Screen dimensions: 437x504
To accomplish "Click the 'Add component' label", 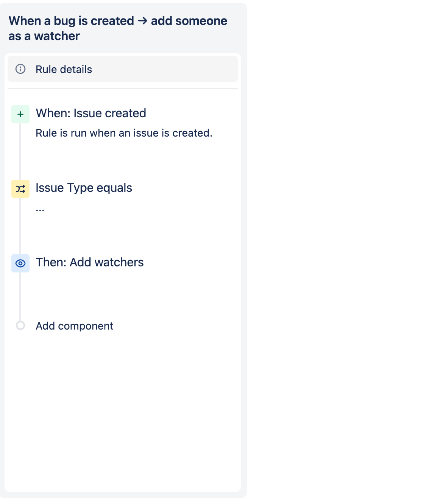I will click(74, 326).
